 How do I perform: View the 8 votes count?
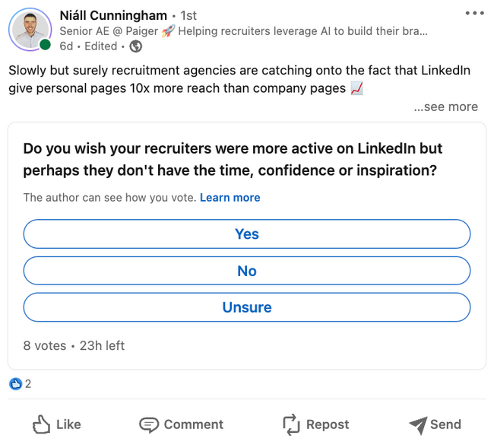[x=45, y=345]
